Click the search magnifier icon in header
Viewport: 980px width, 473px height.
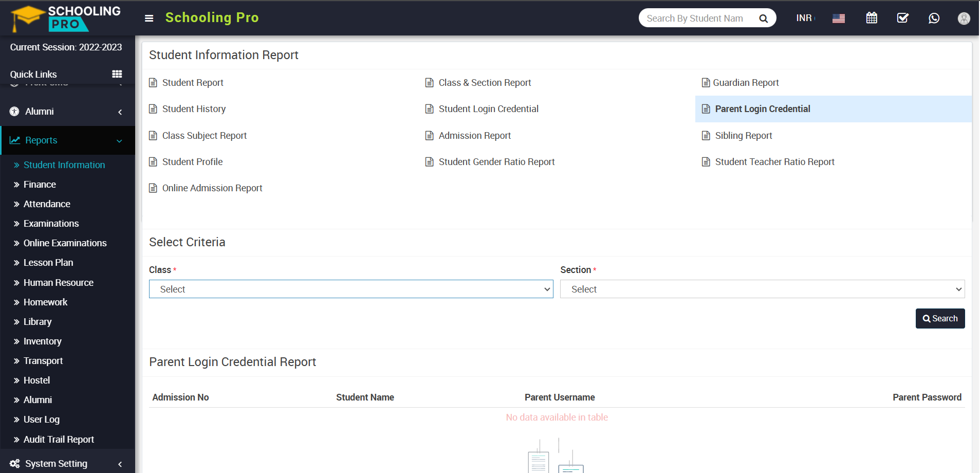(x=763, y=19)
